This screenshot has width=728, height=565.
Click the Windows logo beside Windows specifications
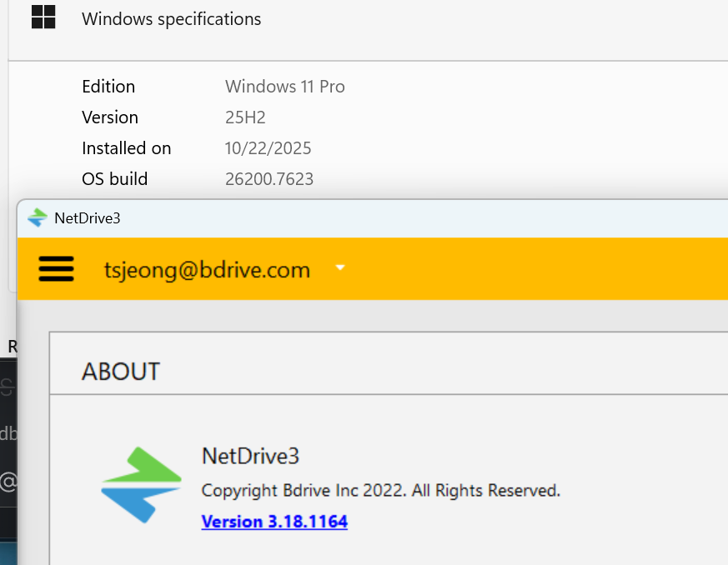(x=43, y=17)
